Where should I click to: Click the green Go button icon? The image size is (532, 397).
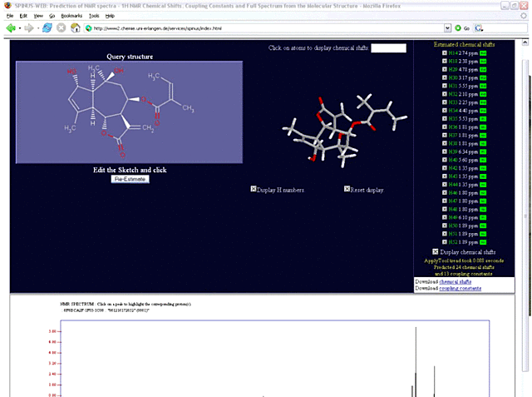coord(458,28)
